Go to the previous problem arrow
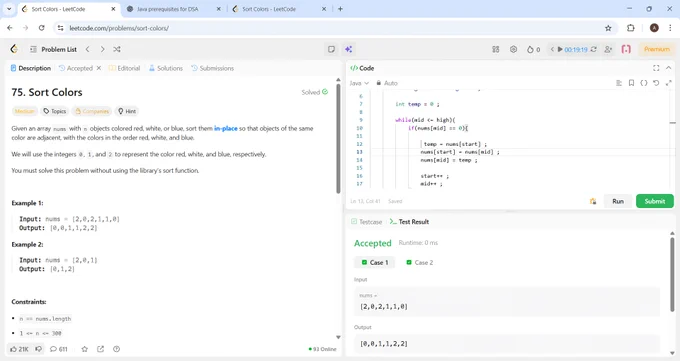This screenshot has width=680, height=361. [x=88, y=49]
